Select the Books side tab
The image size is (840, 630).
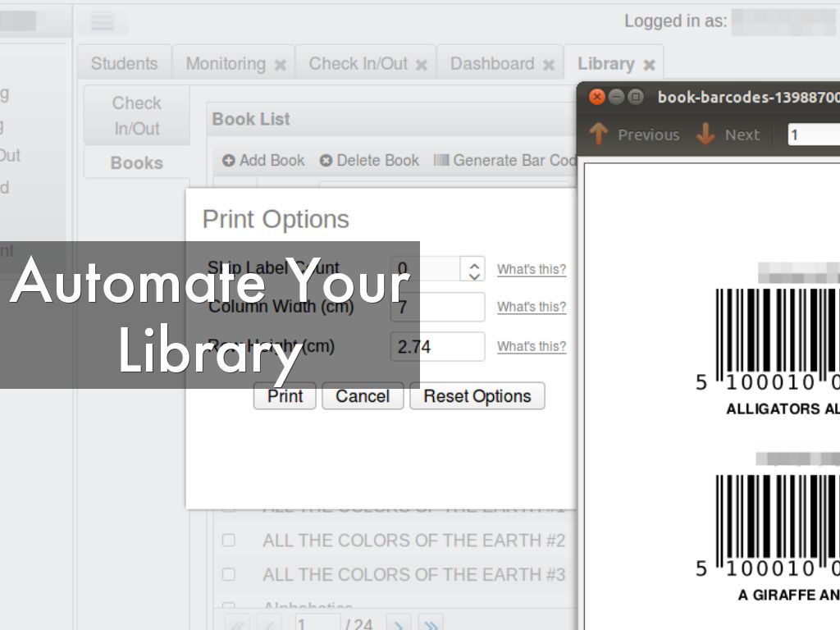pyautogui.click(x=136, y=162)
